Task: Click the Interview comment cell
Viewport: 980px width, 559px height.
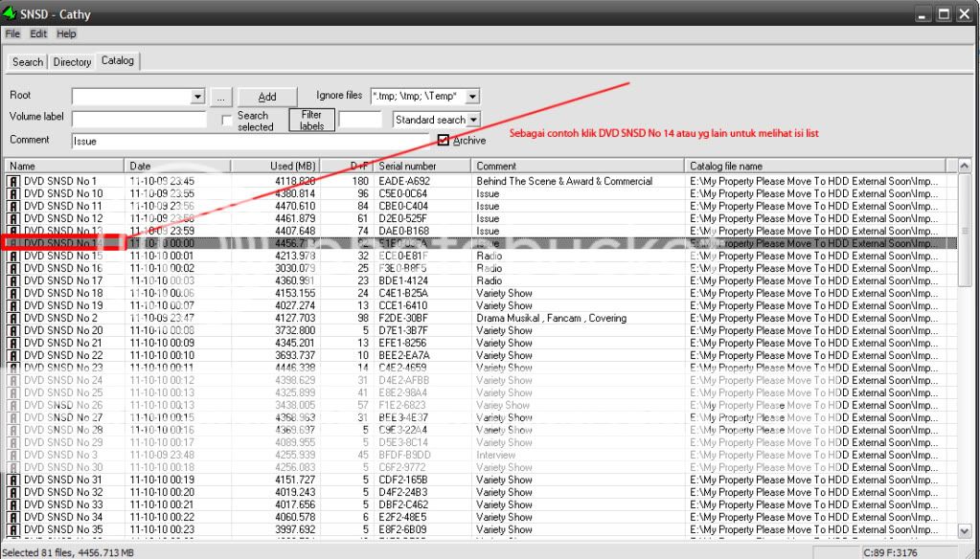Action: tap(495, 456)
